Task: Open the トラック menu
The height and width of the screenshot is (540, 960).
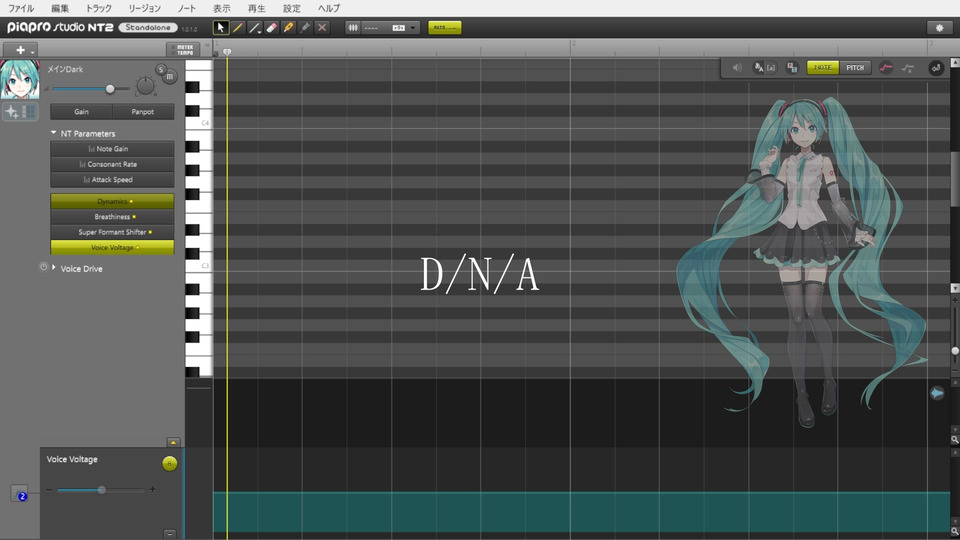Action: 99,8
